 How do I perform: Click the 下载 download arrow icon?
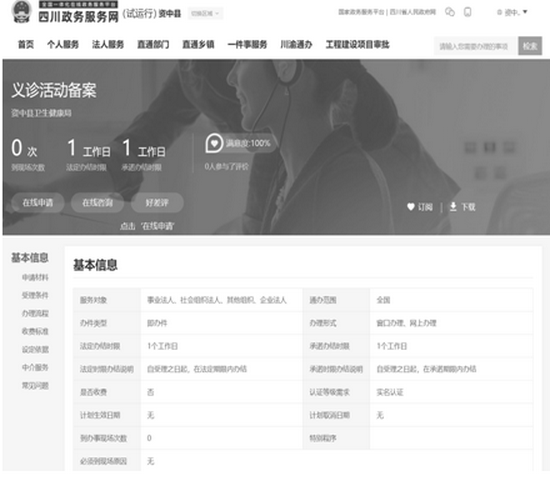click(x=453, y=207)
